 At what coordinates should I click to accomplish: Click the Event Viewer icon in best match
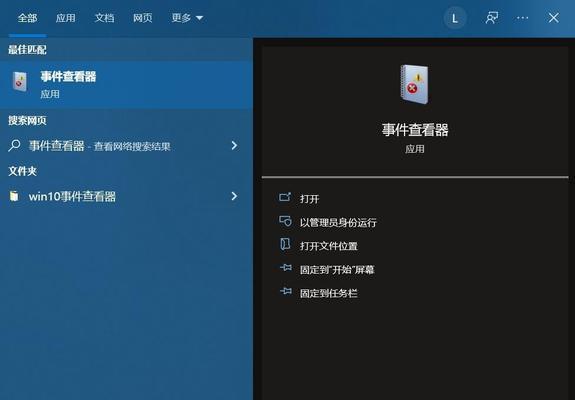pyautogui.click(x=20, y=81)
